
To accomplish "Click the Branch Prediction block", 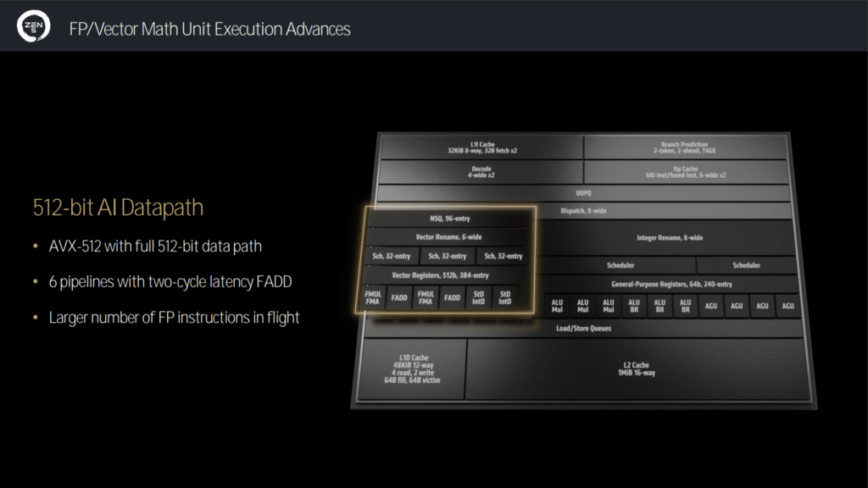I will (685, 147).
